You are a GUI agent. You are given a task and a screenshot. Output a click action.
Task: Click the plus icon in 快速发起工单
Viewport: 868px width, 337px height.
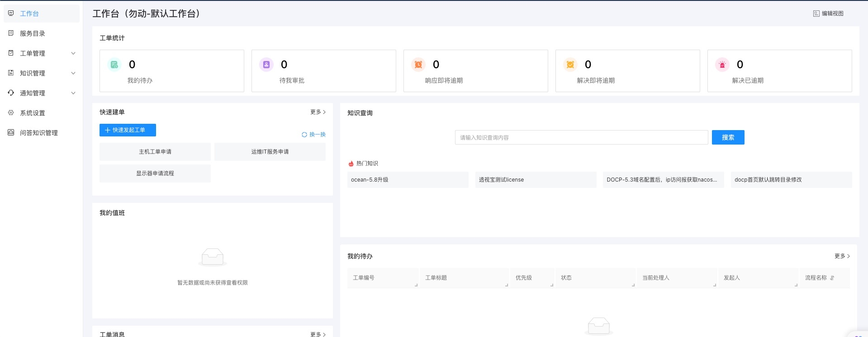[x=108, y=130]
